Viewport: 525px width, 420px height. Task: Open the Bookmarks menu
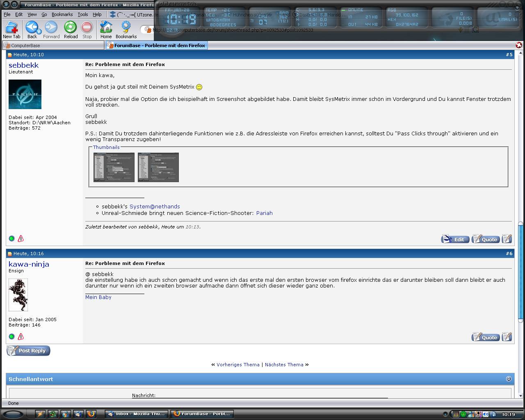click(62, 14)
